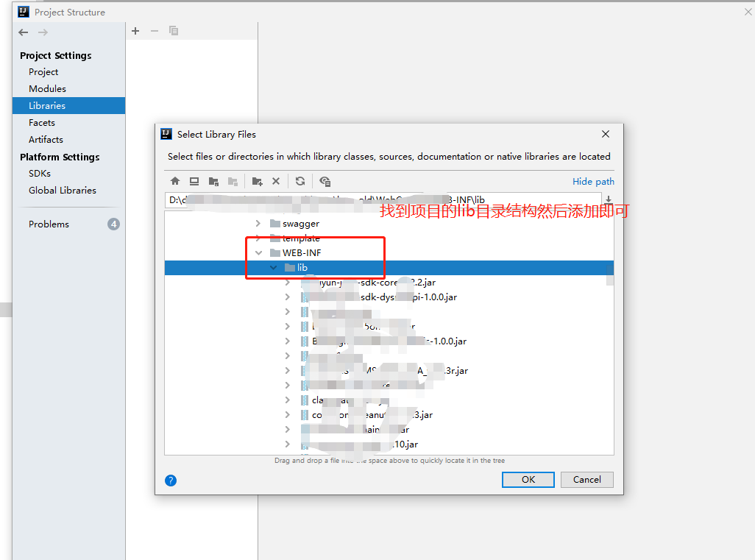Add a new library with the plus icon
This screenshot has height=560, width=755.
pos(135,31)
